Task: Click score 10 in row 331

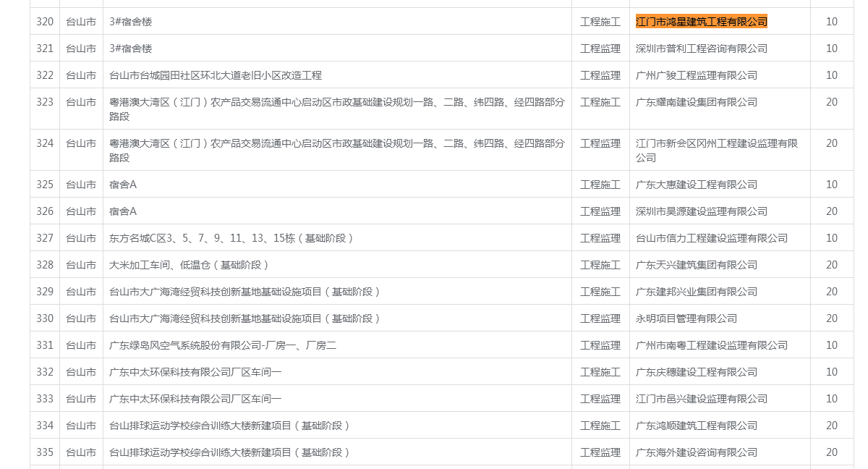Action: pyautogui.click(x=832, y=345)
